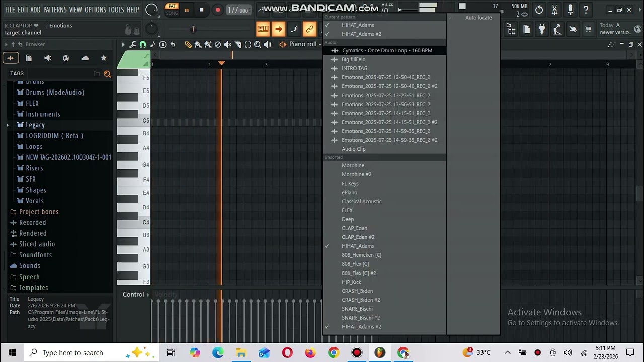Open the browser globe online tab

66,58
